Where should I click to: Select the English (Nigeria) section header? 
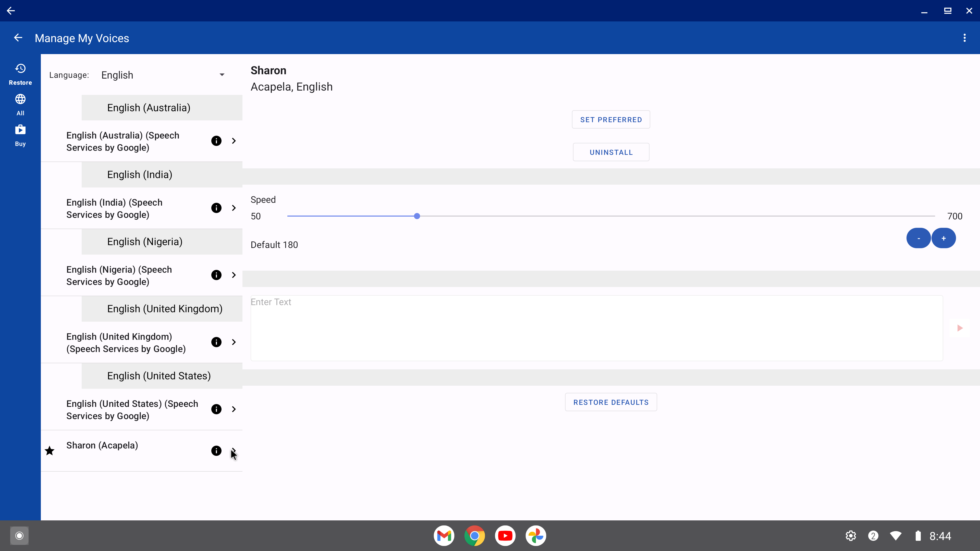[x=162, y=242]
